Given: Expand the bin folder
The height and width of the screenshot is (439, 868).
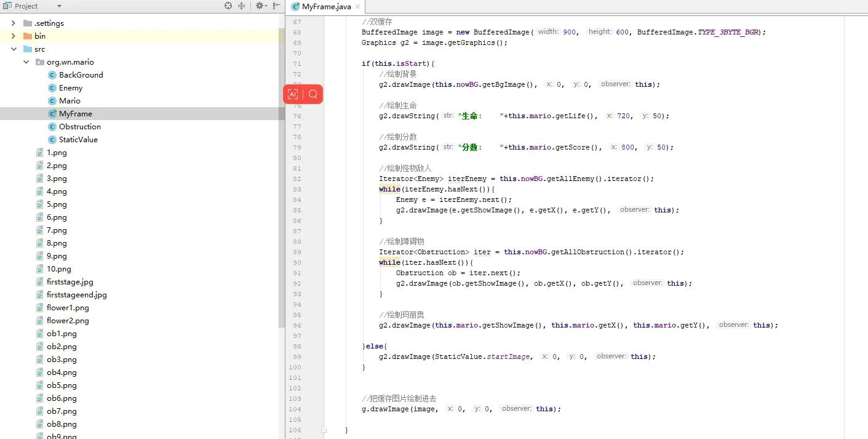Looking at the screenshot, I should [x=14, y=36].
